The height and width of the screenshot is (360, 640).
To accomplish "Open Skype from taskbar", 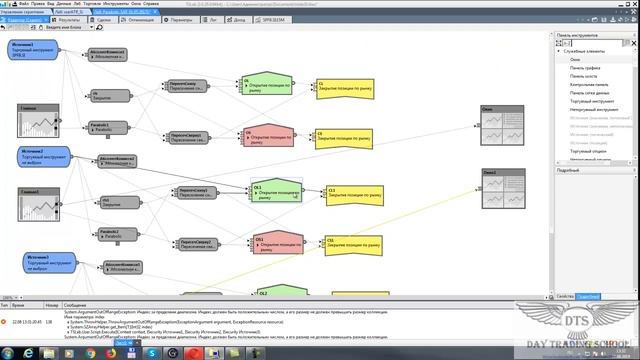I will 152,353.
